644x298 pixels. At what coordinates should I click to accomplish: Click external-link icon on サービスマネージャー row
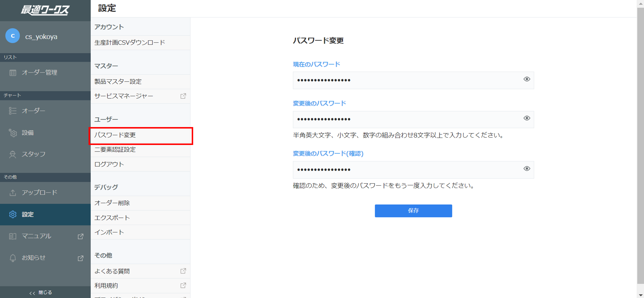click(x=183, y=96)
